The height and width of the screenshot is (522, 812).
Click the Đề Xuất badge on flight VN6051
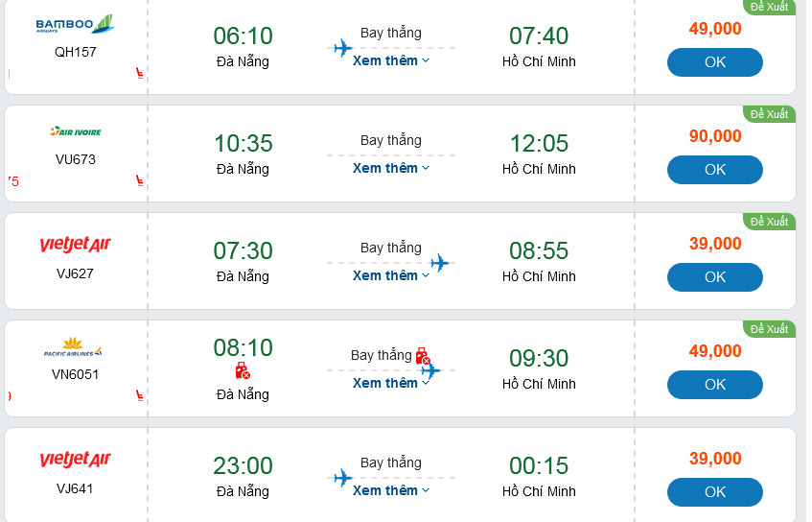769,329
